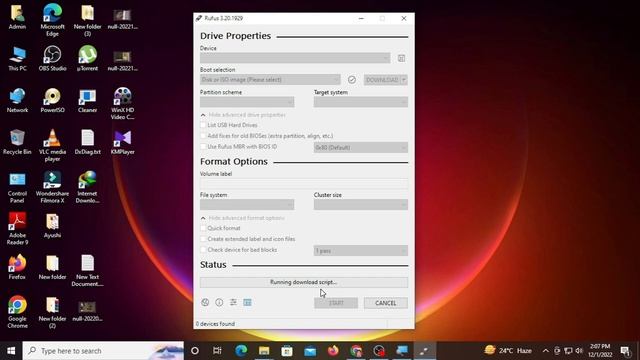Open the Device dropdown
Viewport: 640px width, 360px height.
coord(295,58)
